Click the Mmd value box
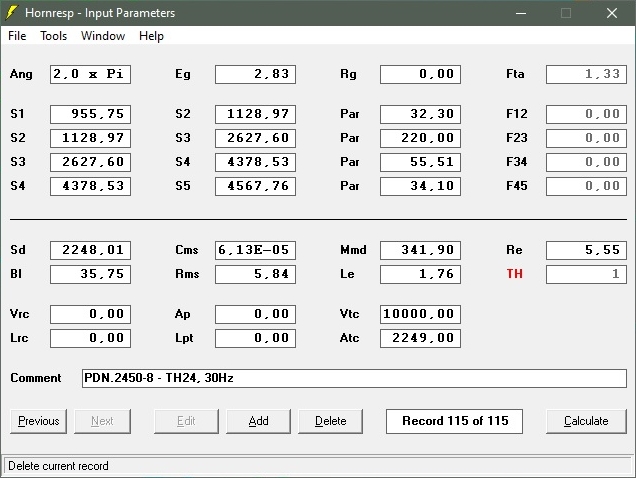The width and height of the screenshot is (636, 478). click(x=420, y=250)
